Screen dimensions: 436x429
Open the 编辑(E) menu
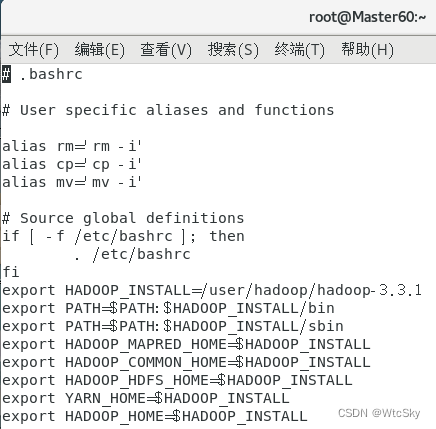point(100,50)
